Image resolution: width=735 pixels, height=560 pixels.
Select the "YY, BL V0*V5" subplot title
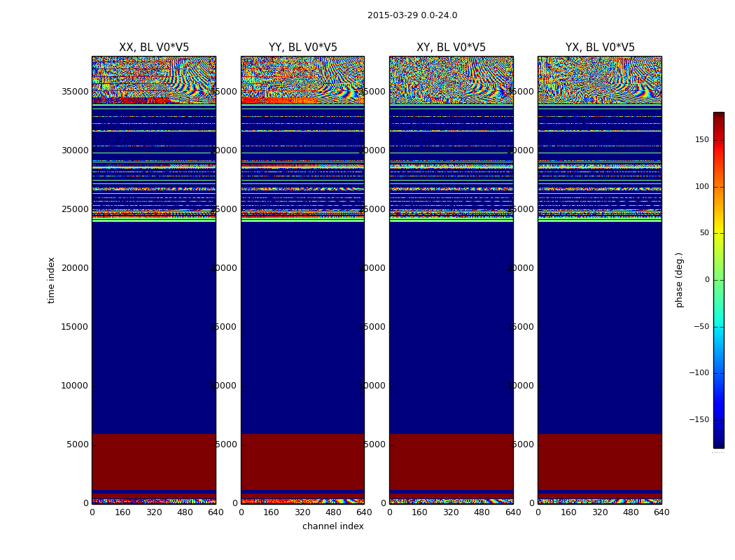pyautogui.click(x=302, y=48)
